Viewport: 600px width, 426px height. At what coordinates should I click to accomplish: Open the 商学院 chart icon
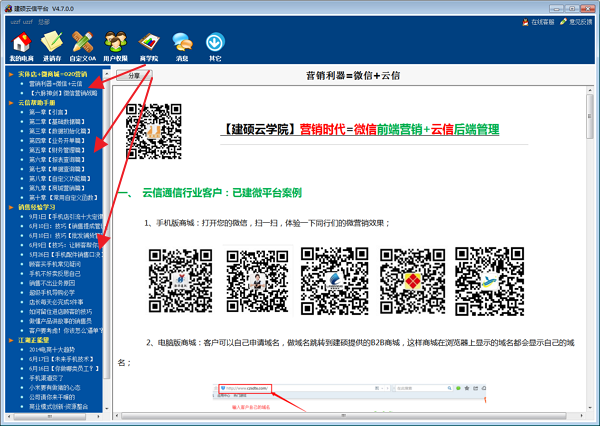(x=149, y=46)
